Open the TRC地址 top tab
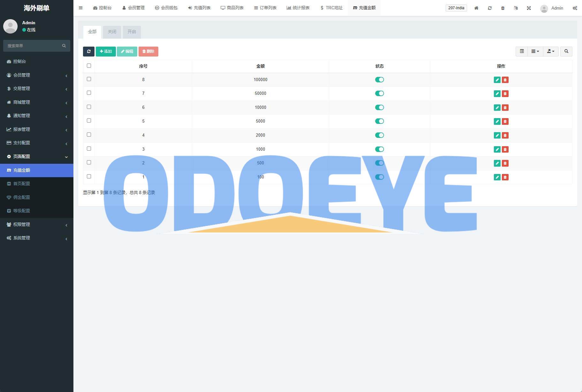 point(331,8)
